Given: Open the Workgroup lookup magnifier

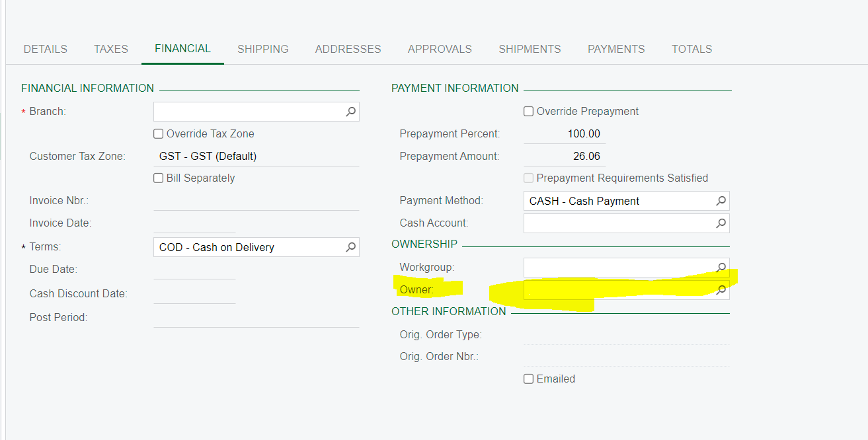Looking at the screenshot, I should click(x=721, y=268).
